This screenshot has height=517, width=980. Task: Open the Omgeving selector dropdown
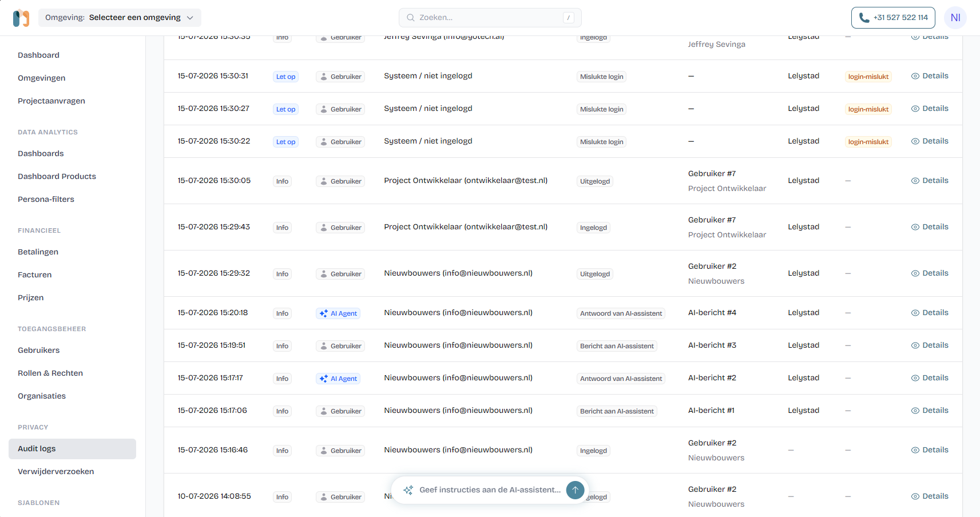[120, 18]
